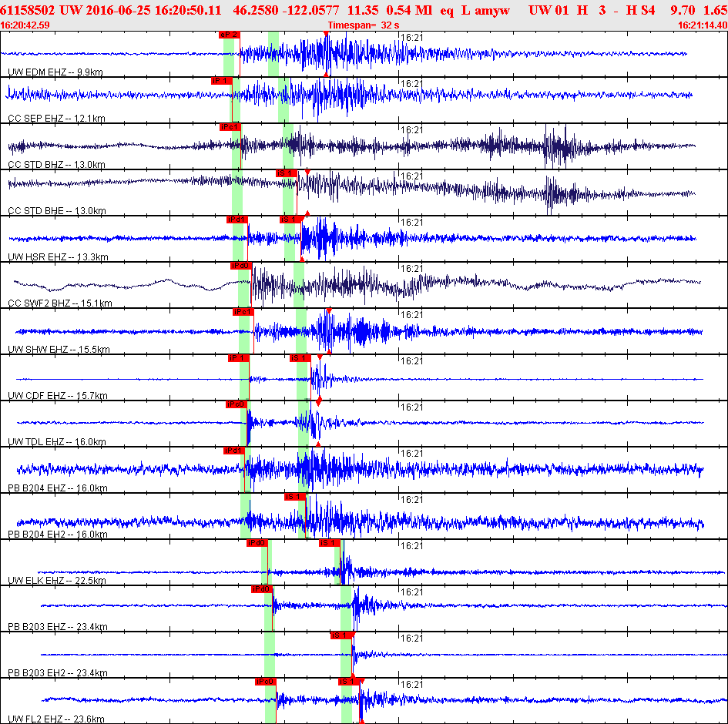728x724 pixels.
Task: Click the CC SWF2 BHZ -- 15.1km channel label
Action: pos(60,303)
